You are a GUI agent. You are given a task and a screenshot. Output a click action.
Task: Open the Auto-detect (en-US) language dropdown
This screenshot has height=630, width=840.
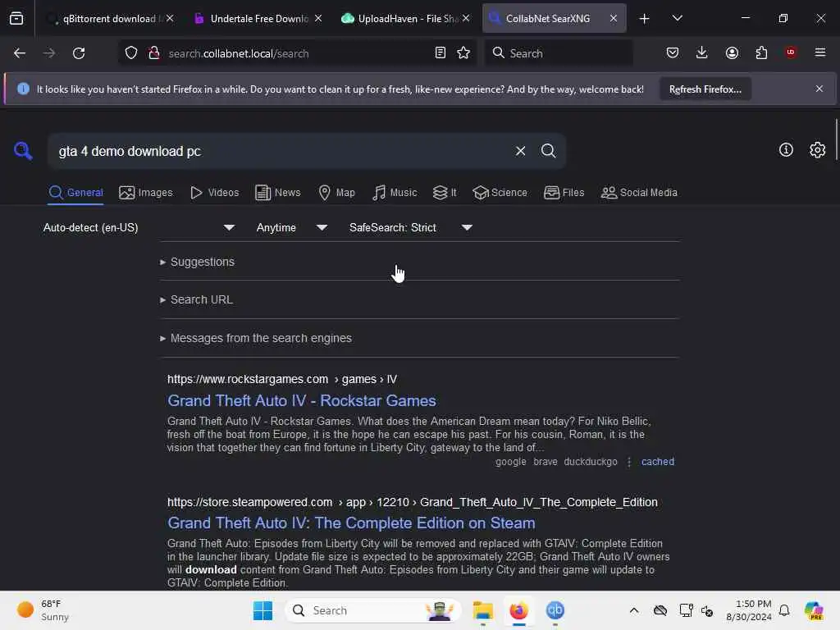[139, 228]
